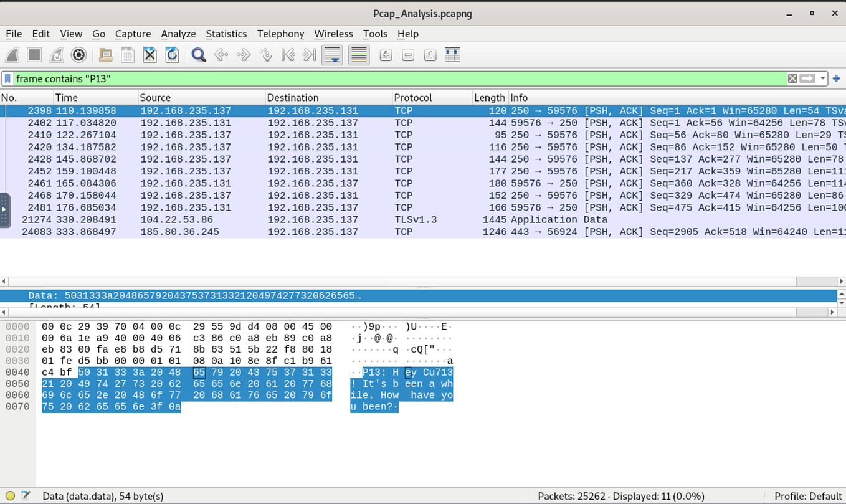Toggle auto-scroll in live capture

[332, 55]
